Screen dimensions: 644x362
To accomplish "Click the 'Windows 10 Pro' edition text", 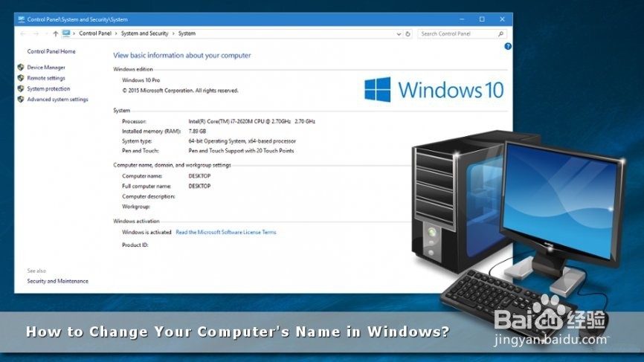I will (x=141, y=80).
